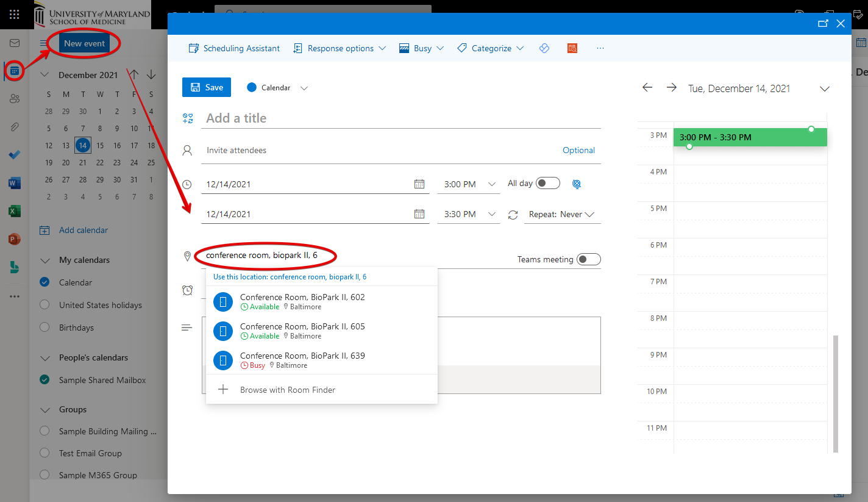Open PowerPoint from the left app rail
The width and height of the screenshot is (868, 502).
(x=15, y=239)
